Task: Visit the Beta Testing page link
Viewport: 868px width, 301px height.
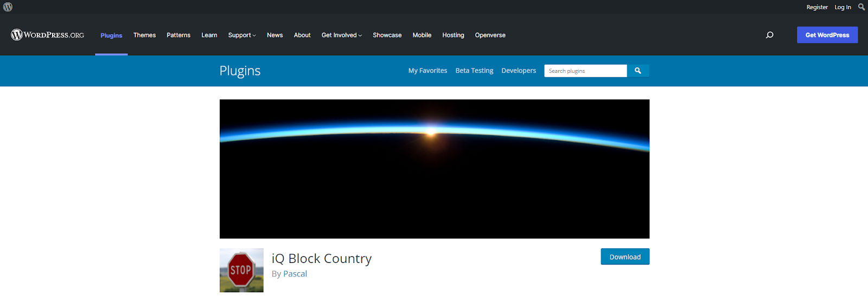Action: point(474,71)
